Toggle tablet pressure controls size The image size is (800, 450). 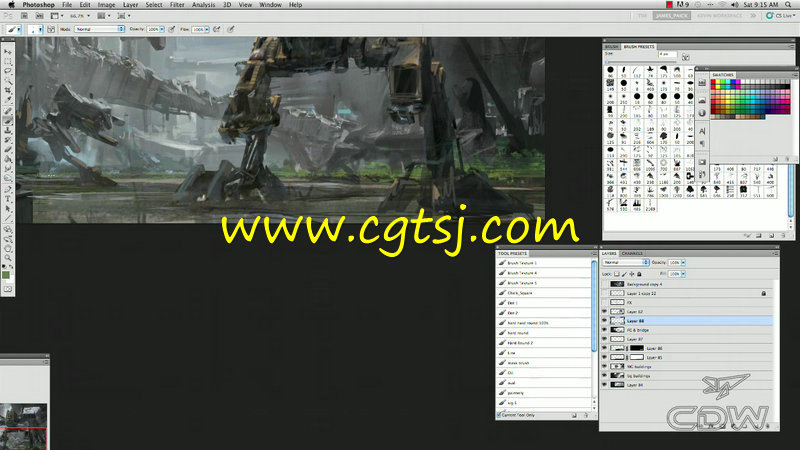click(x=231, y=30)
